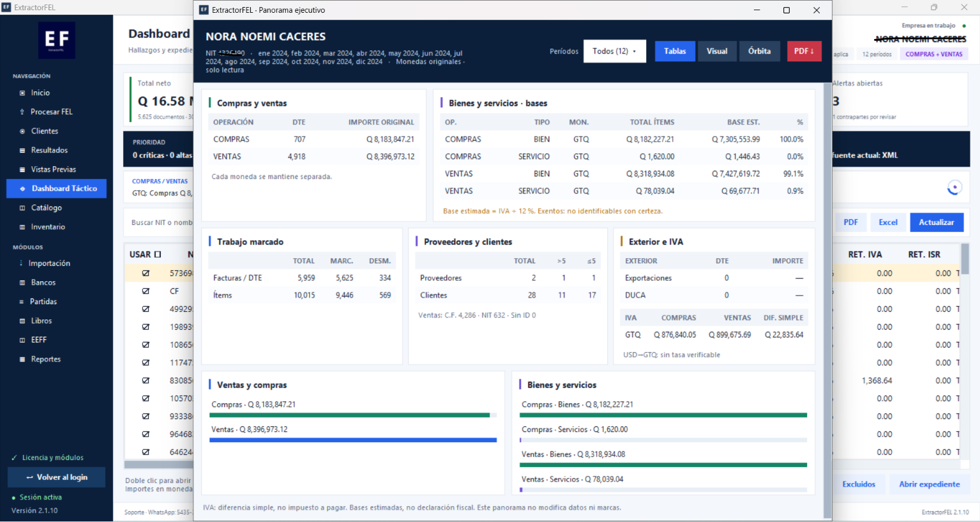Click the Reportes module icon
The height and width of the screenshot is (522, 980).
(22, 359)
